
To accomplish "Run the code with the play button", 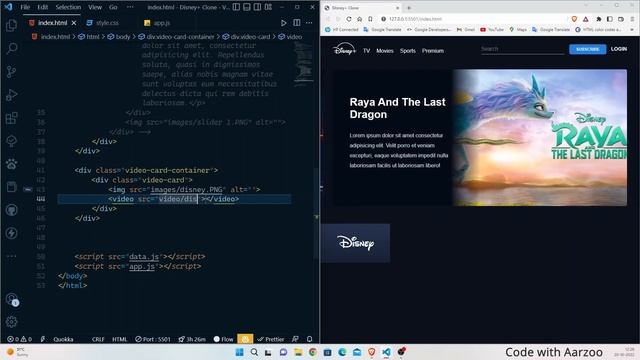I will pos(283,23).
